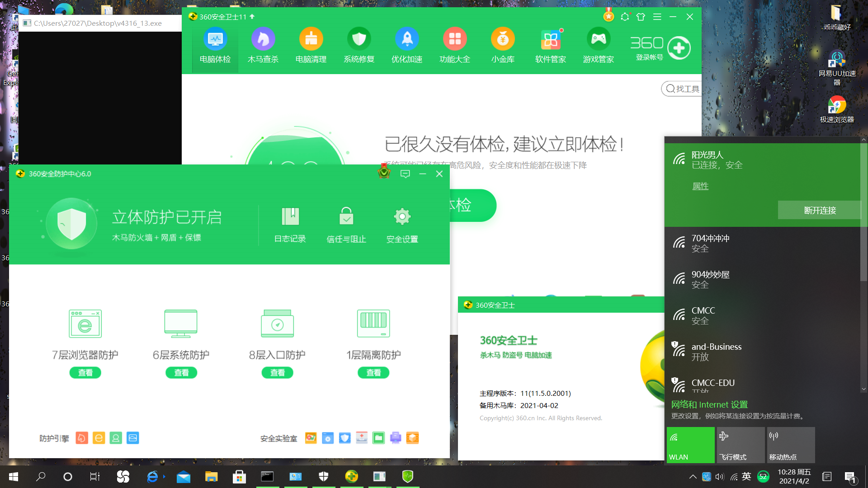The height and width of the screenshot is (488, 868).
Task: Open 软件管家 software manager icon
Action: (x=551, y=39)
